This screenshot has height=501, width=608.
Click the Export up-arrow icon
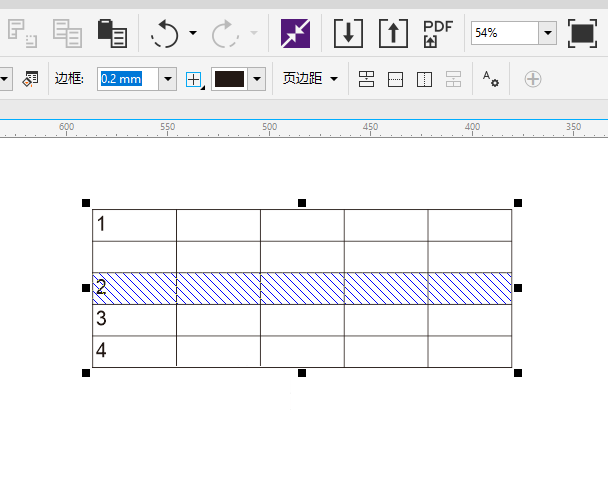394,33
